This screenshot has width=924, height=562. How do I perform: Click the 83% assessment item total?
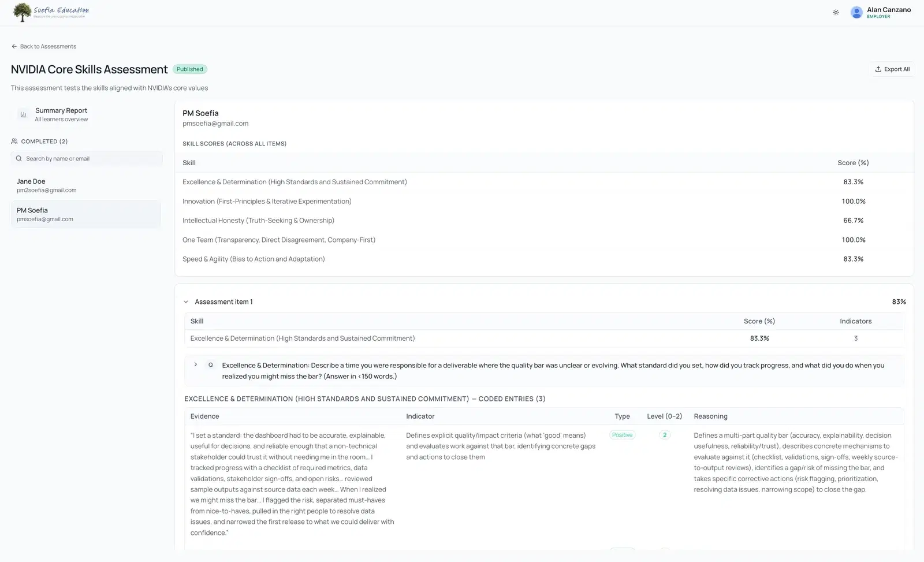point(899,302)
